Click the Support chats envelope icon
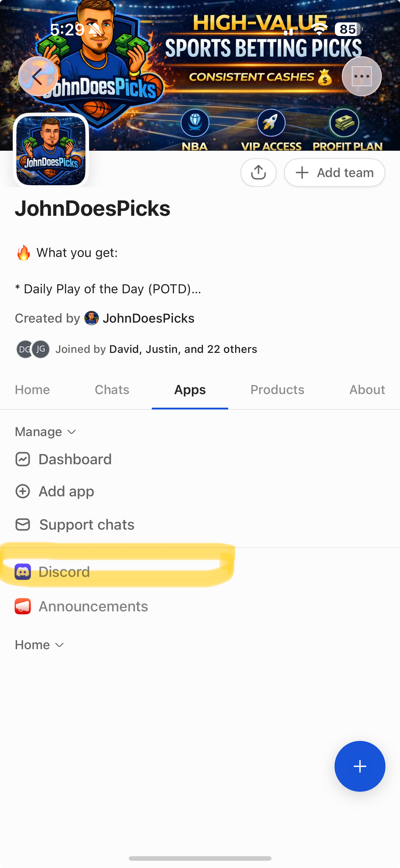This screenshot has height=868, width=400. pos(23,524)
